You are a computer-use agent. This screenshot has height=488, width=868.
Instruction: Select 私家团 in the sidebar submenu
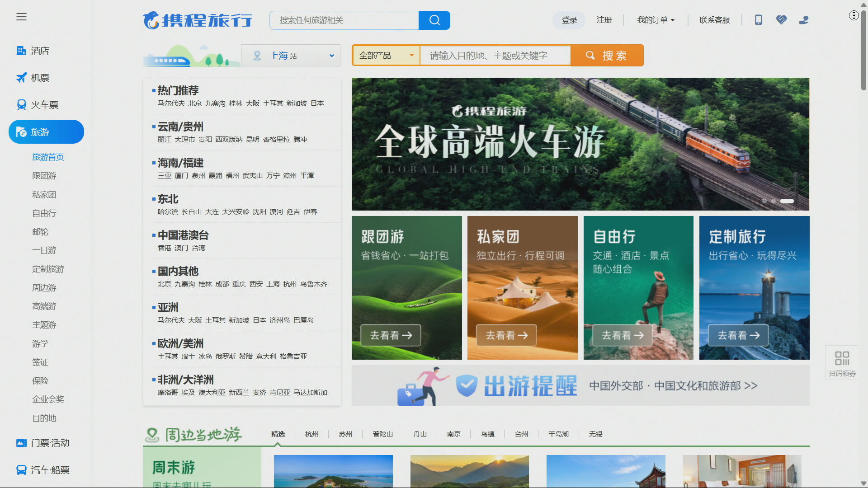point(44,194)
